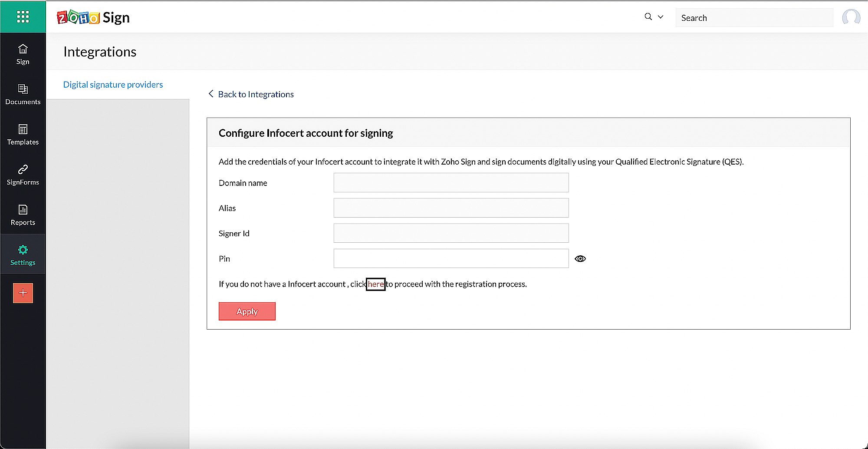The height and width of the screenshot is (449, 868).
Task: Expand search filter dropdown arrow
Action: [x=661, y=17]
